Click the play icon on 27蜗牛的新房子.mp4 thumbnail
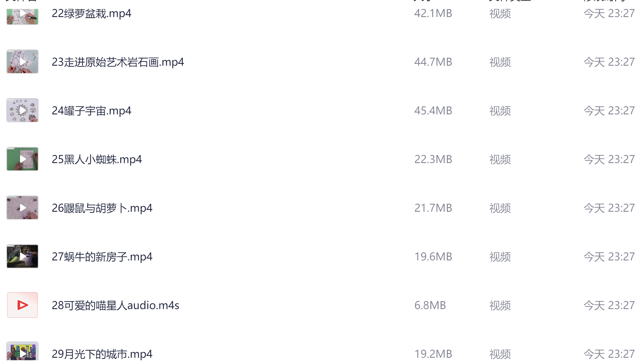644x361 pixels. pyautogui.click(x=23, y=256)
